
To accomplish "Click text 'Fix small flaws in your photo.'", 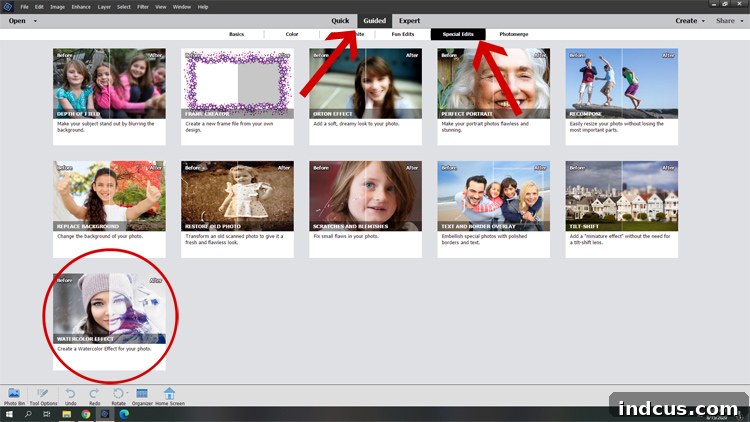I will [346, 236].
